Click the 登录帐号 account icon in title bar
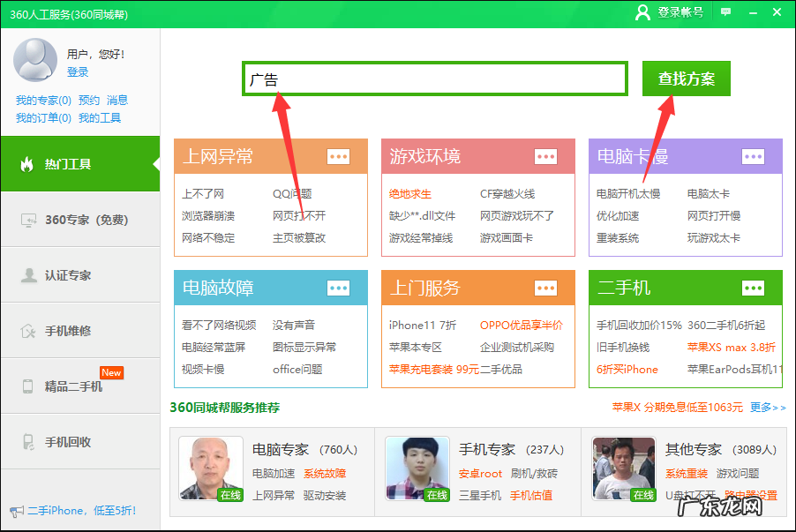Screen dimensions: 796x532 (x=642, y=13)
